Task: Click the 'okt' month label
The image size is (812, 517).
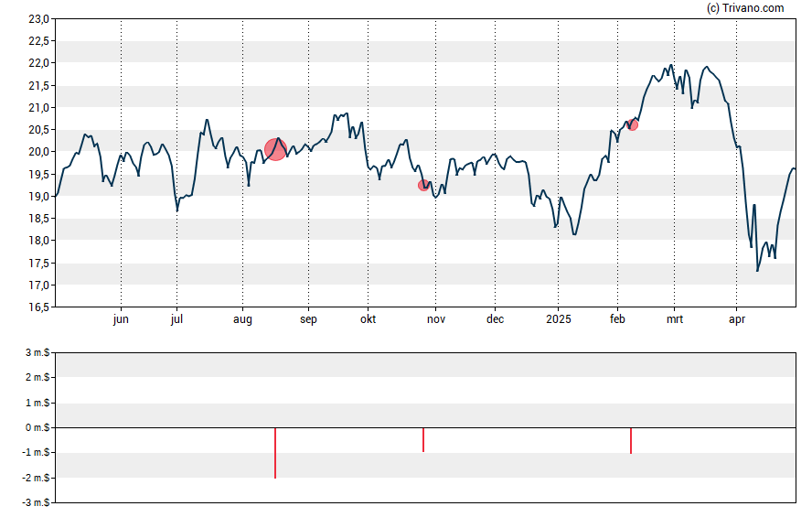Action: 369,319
